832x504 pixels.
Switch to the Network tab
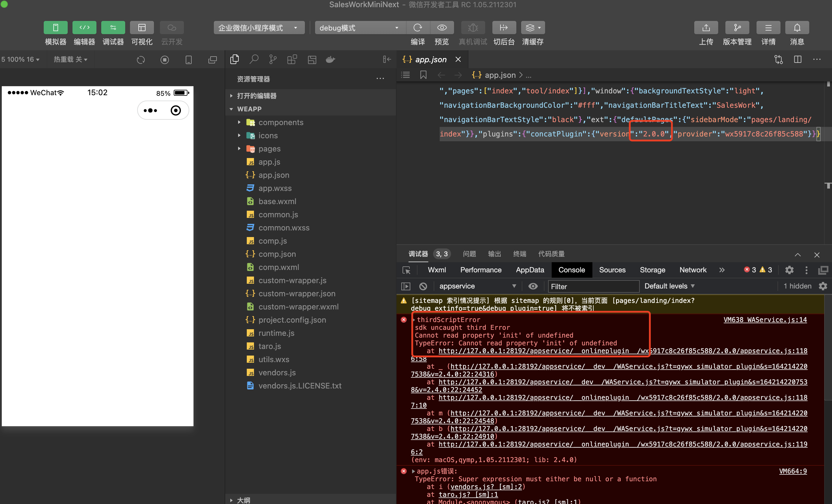pyautogui.click(x=692, y=270)
